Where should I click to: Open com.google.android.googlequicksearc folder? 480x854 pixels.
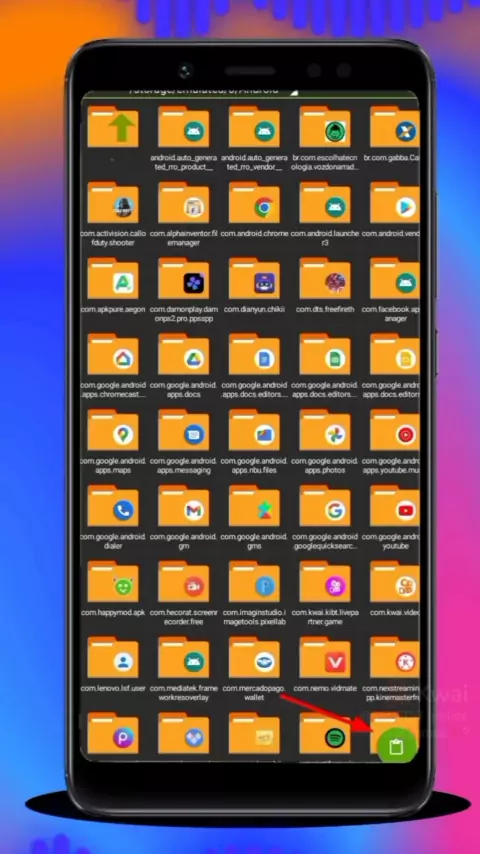pos(325,505)
